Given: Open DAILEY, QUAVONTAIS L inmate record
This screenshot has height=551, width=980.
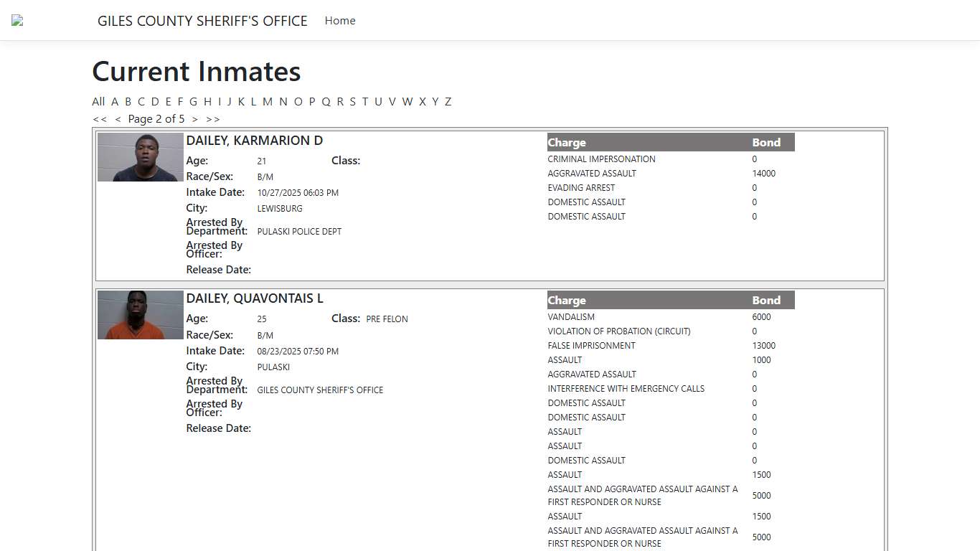Looking at the screenshot, I should [x=254, y=298].
